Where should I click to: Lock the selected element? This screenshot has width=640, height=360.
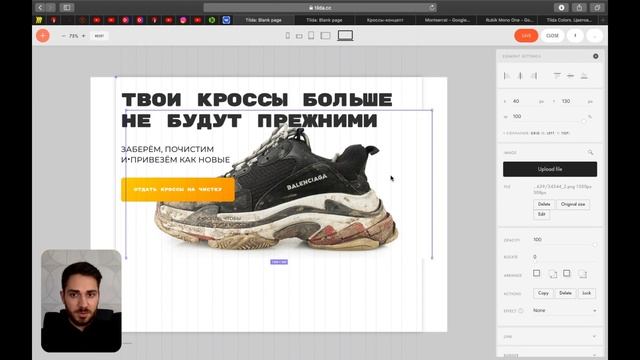[587, 293]
